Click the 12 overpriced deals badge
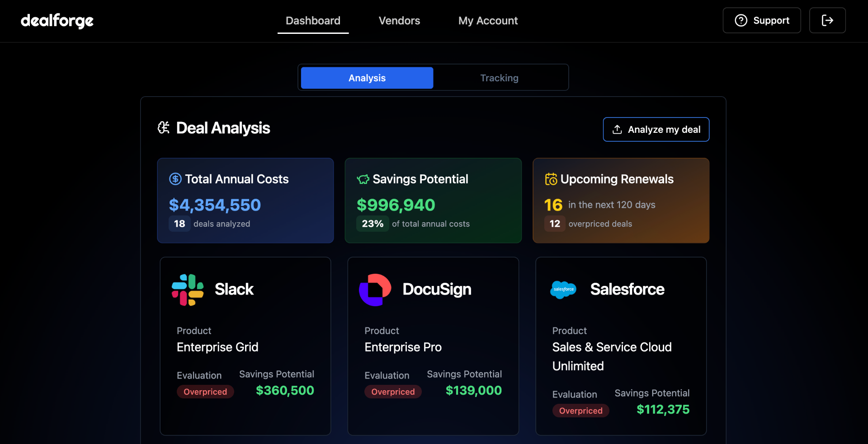This screenshot has height=444, width=868. 555,224
